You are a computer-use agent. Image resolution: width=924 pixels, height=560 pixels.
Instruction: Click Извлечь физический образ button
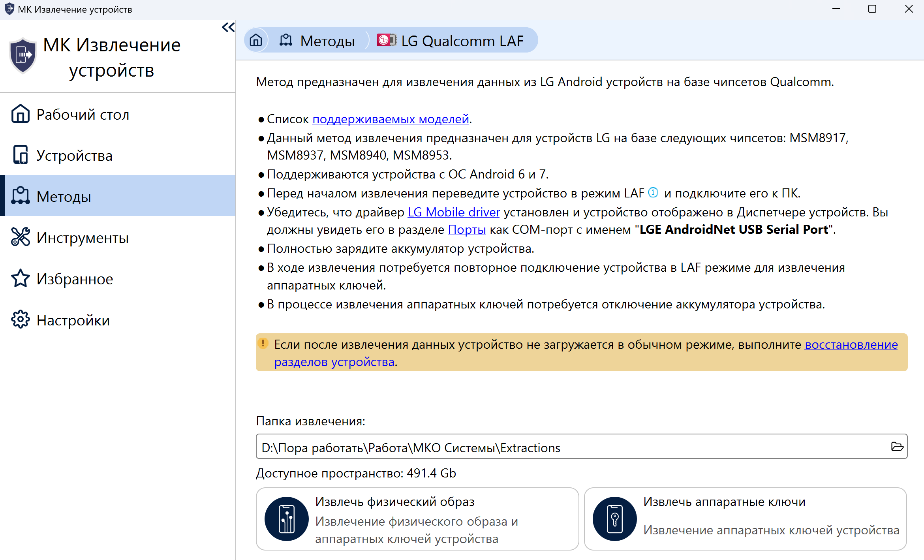tap(417, 519)
